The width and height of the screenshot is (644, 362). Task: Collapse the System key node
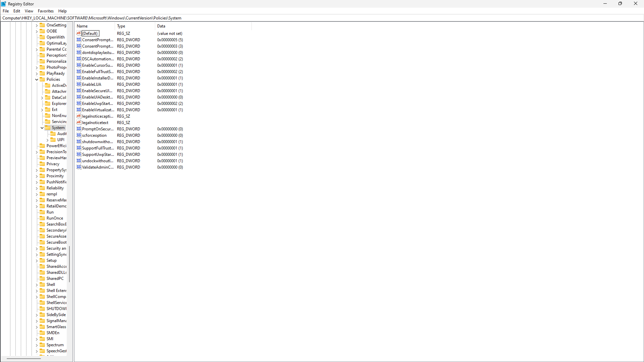point(42,128)
